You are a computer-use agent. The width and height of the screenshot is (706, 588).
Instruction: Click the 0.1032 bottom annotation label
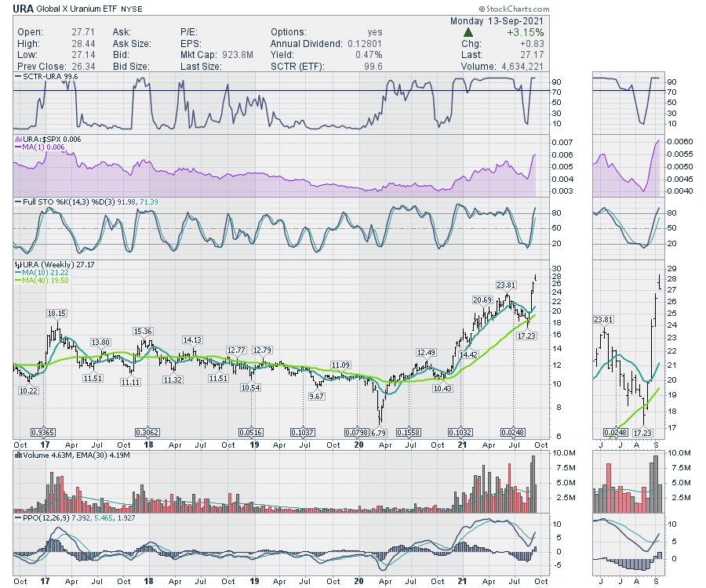click(x=460, y=432)
